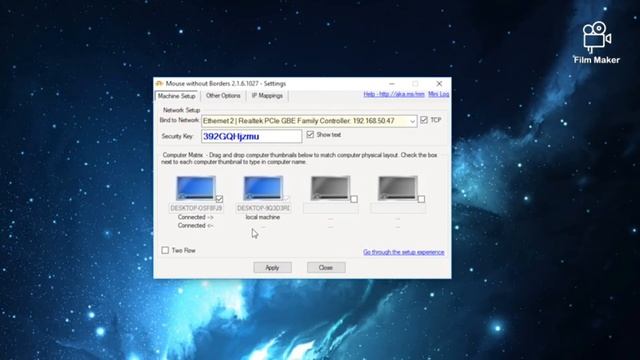
Task: Select the local machine computer thumbnail
Action: (263, 188)
